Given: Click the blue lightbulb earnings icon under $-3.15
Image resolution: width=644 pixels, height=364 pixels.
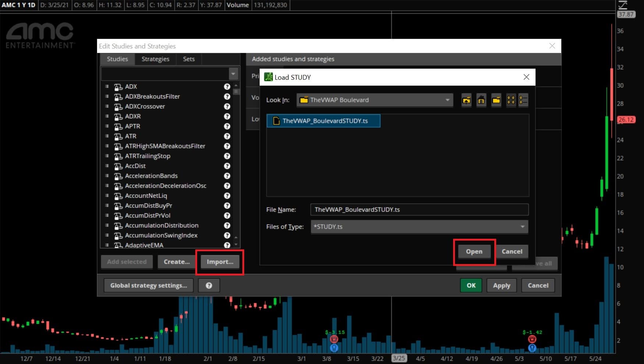Looking at the screenshot, I should click(334, 347).
